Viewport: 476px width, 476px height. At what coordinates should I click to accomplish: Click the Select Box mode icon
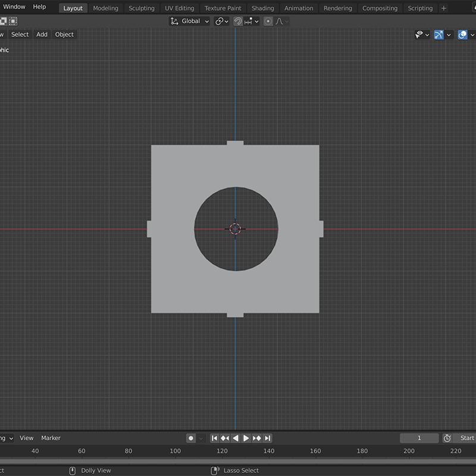13,21
